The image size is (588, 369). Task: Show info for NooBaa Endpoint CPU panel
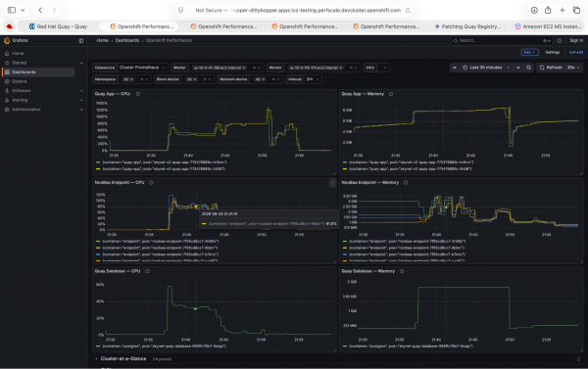tap(152, 182)
